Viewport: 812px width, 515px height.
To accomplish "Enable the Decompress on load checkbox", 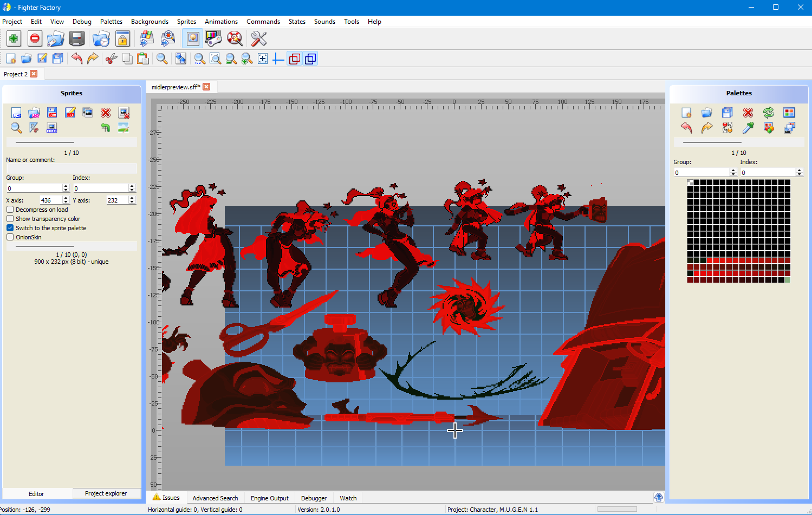I will [x=10, y=210].
